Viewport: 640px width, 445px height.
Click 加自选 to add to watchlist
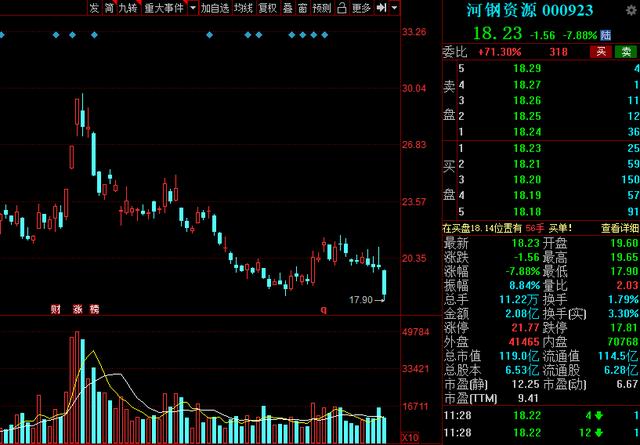tap(215, 8)
